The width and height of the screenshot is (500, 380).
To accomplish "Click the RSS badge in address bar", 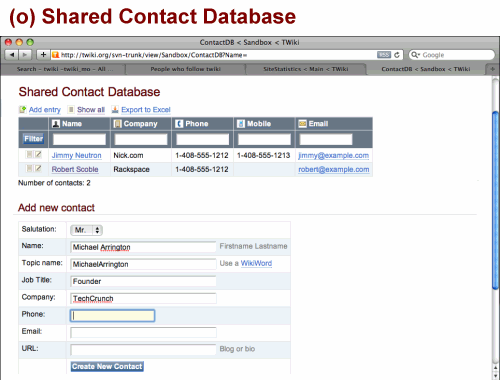I will click(x=384, y=55).
